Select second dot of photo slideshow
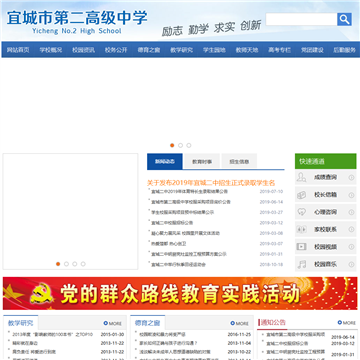 [66, 264]
